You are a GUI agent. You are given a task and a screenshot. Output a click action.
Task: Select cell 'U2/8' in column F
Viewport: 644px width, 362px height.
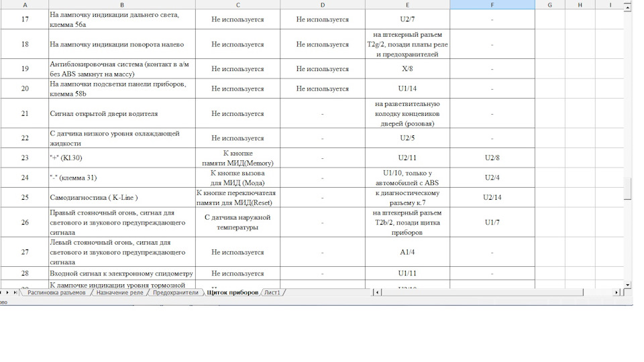[x=492, y=158]
